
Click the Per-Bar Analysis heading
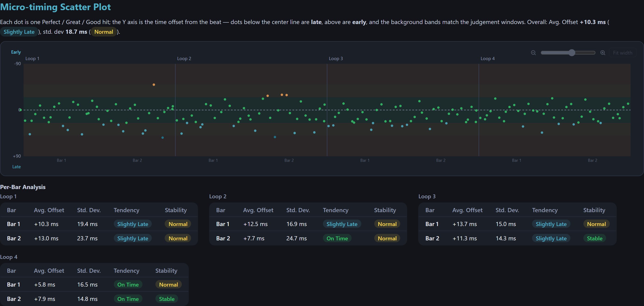23,187
